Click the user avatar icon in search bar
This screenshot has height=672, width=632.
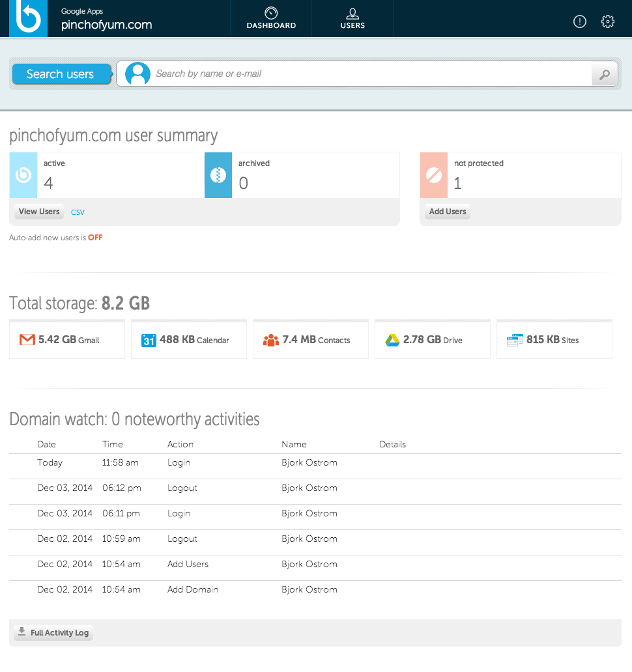pos(137,74)
